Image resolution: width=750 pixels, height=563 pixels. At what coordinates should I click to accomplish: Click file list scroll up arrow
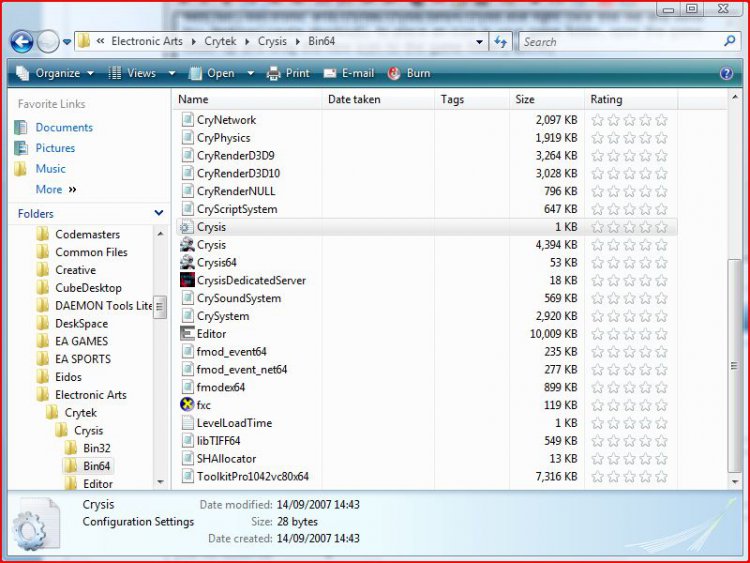click(x=735, y=98)
